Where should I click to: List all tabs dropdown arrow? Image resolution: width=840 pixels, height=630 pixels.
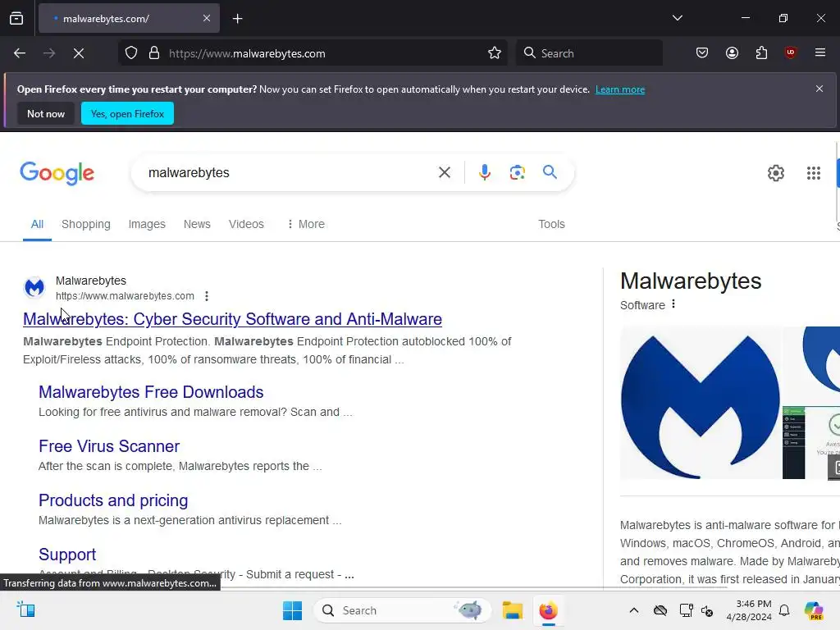click(677, 18)
